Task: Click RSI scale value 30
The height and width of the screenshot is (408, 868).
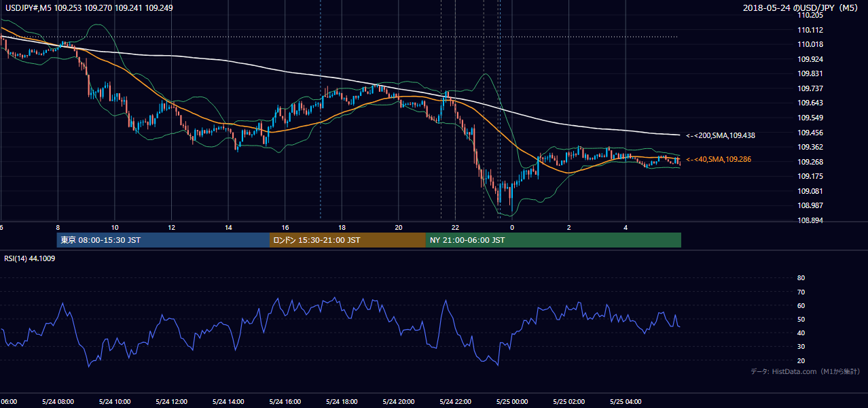Action: 801,347
